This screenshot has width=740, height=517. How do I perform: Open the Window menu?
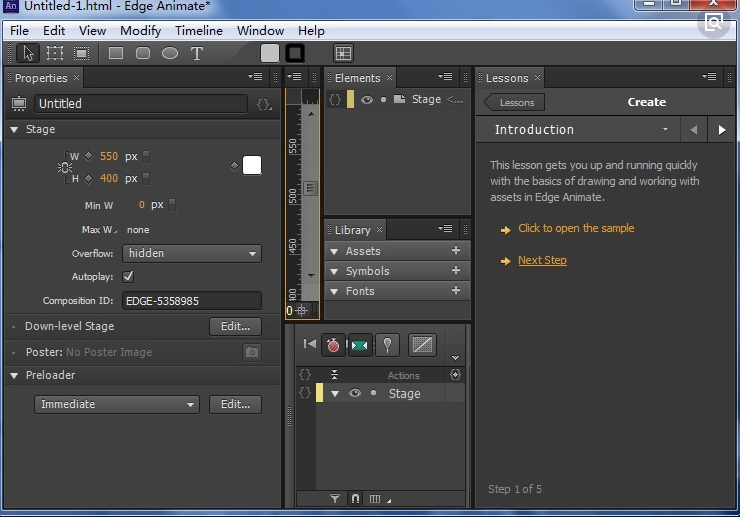click(x=260, y=31)
